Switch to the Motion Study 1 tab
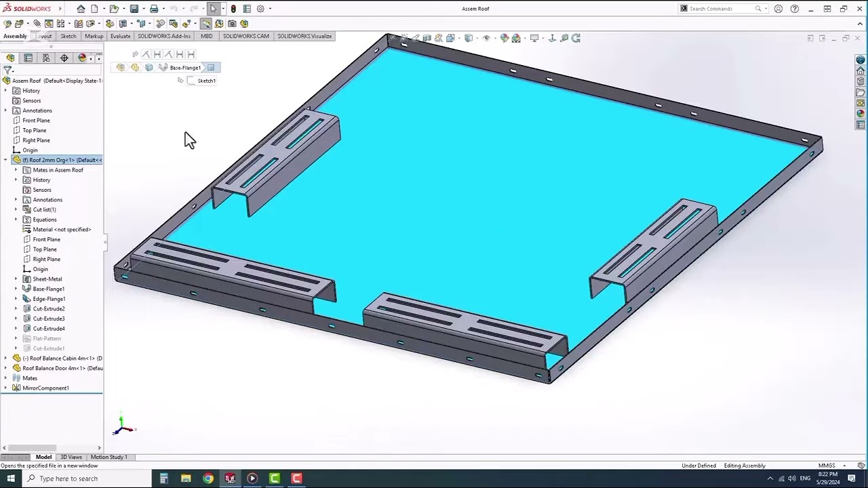 [x=108, y=457]
